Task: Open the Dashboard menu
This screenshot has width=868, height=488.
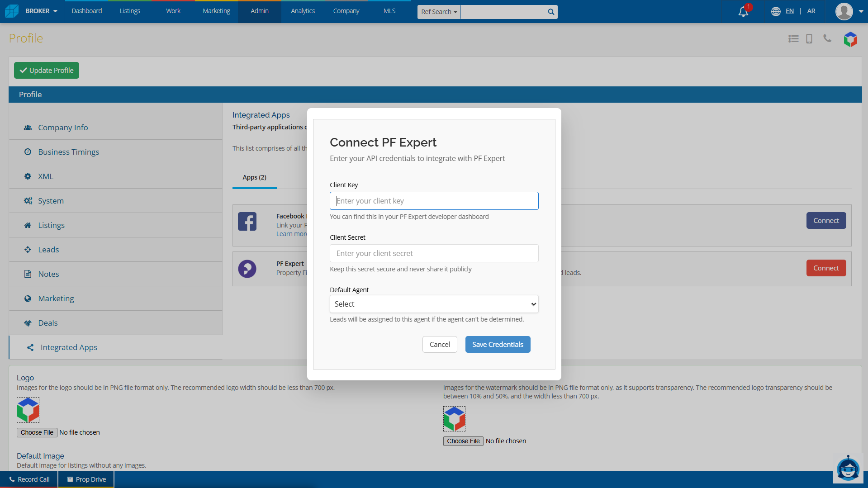Action: click(x=86, y=11)
